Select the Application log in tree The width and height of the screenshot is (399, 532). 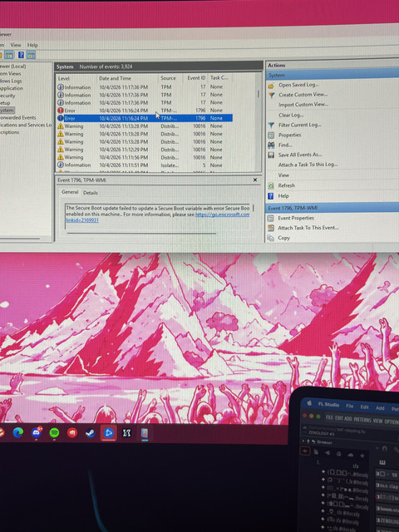pyautogui.click(x=12, y=88)
